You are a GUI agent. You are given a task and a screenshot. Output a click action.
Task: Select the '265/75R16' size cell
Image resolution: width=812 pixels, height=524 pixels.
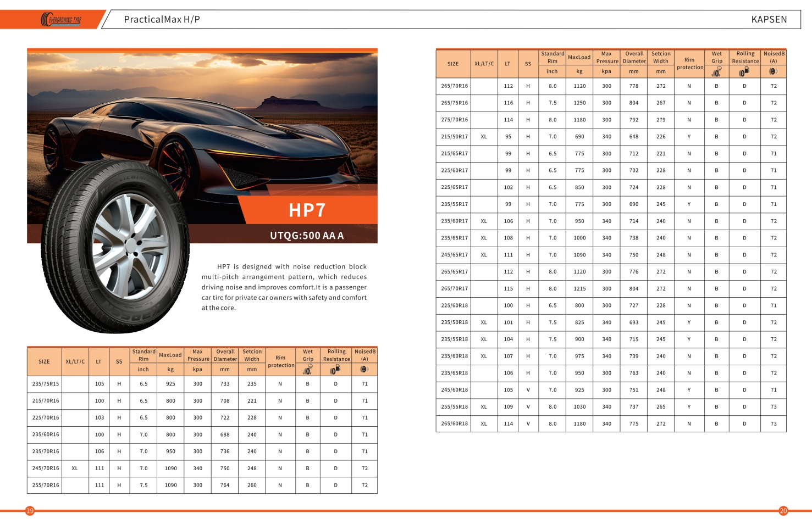[455, 103]
